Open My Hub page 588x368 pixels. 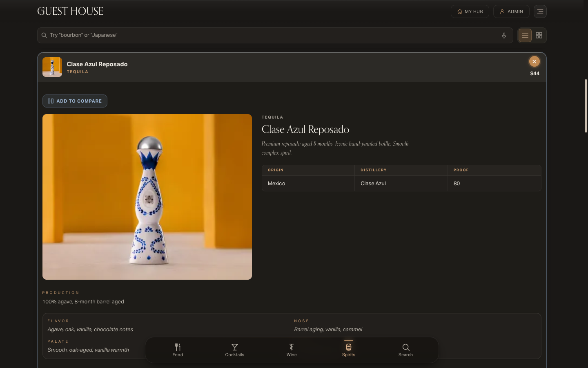pos(470,11)
